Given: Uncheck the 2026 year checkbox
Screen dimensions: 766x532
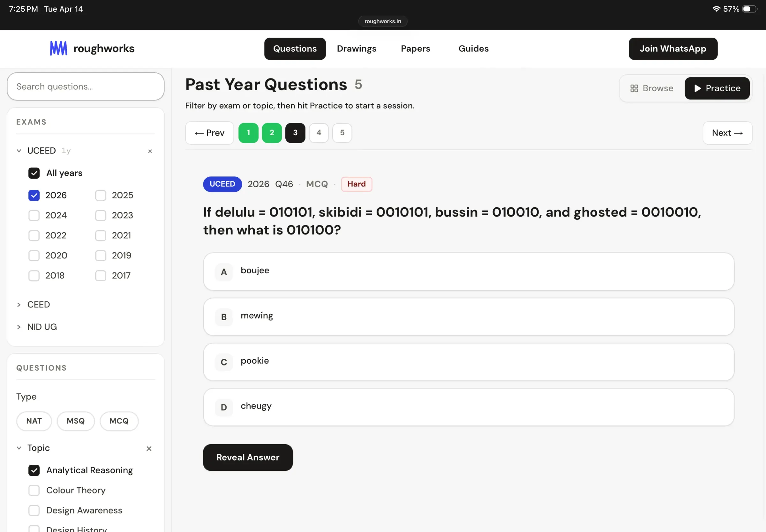Looking at the screenshot, I should click(x=34, y=195).
